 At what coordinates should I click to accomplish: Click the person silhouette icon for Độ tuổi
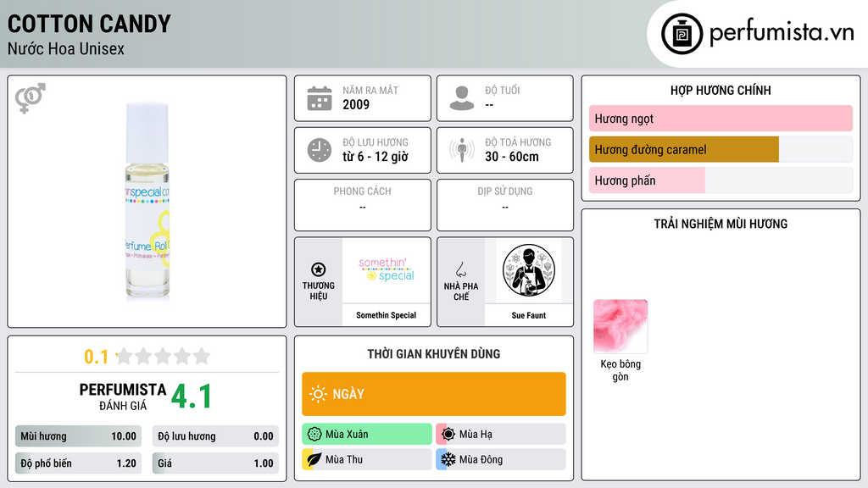click(462, 98)
